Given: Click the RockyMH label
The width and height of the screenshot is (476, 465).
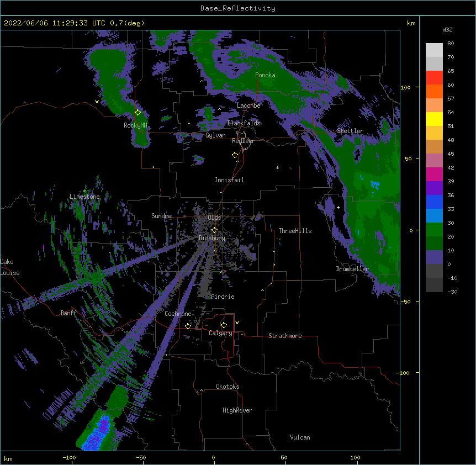Looking at the screenshot, I should tap(135, 125).
